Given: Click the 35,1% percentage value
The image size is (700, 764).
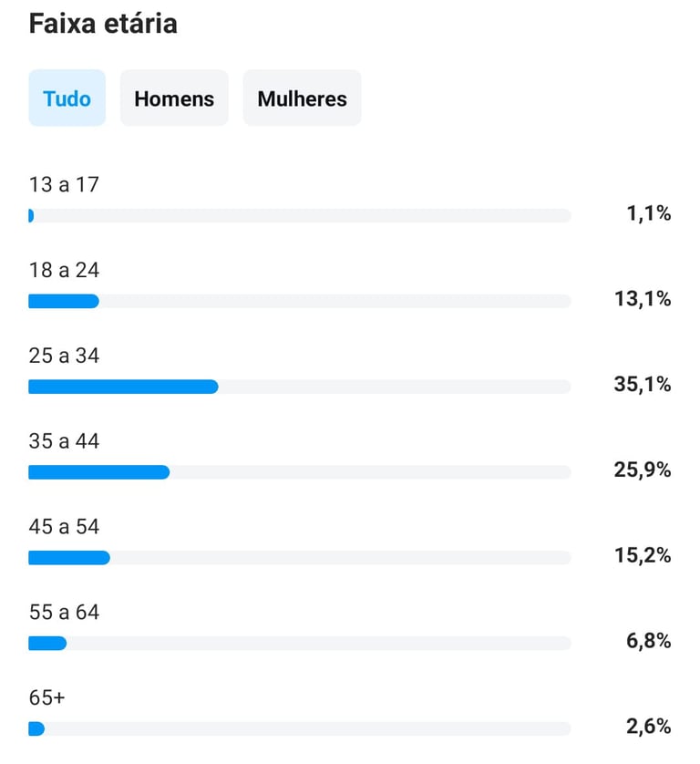Looking at the screenshot, I should click(x=643, y=385).
